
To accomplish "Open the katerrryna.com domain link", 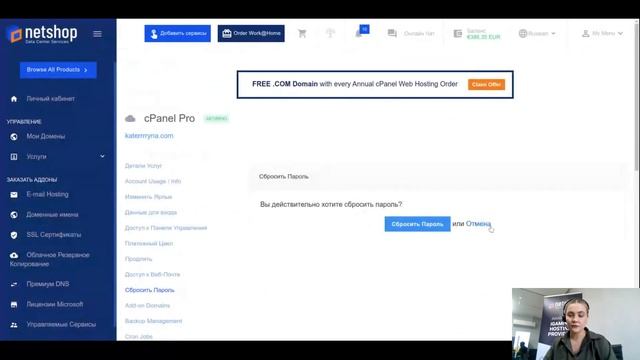I will pyautogui.click(x=149, y=136).
